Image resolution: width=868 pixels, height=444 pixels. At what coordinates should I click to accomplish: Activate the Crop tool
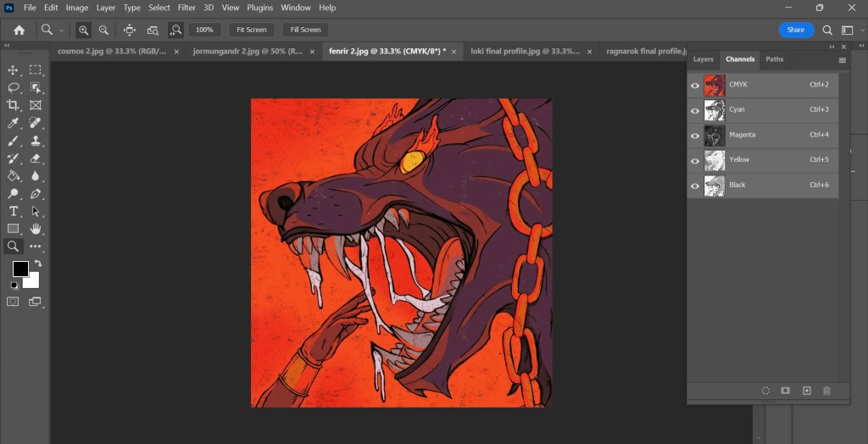[14, 105]
